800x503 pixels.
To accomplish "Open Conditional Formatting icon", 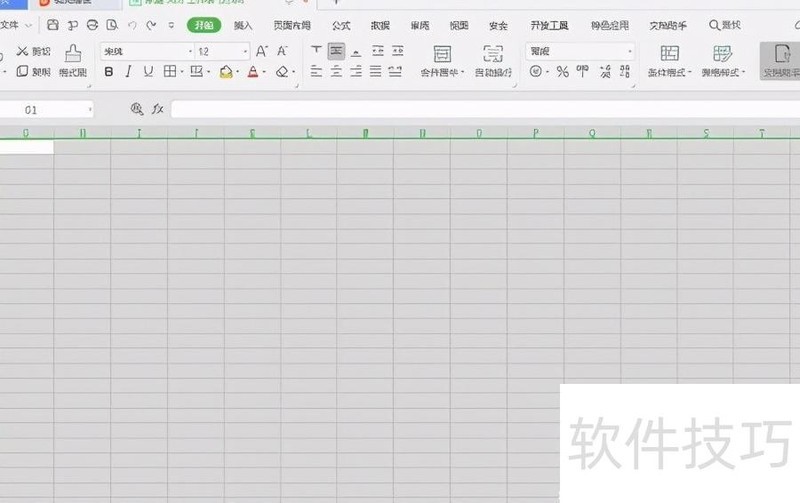I will click(669, 53).
